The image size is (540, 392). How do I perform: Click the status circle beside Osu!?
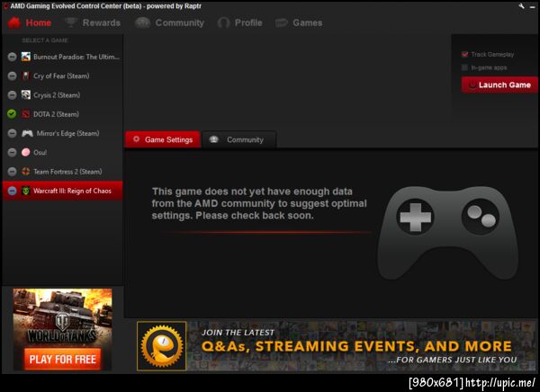[12, 152]
